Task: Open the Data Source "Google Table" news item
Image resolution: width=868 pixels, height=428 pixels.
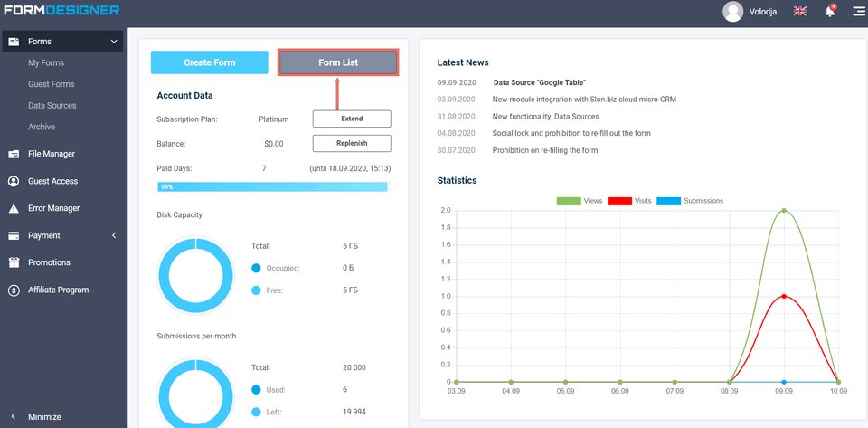Action: pyautogui.click(x=540, y=82)
